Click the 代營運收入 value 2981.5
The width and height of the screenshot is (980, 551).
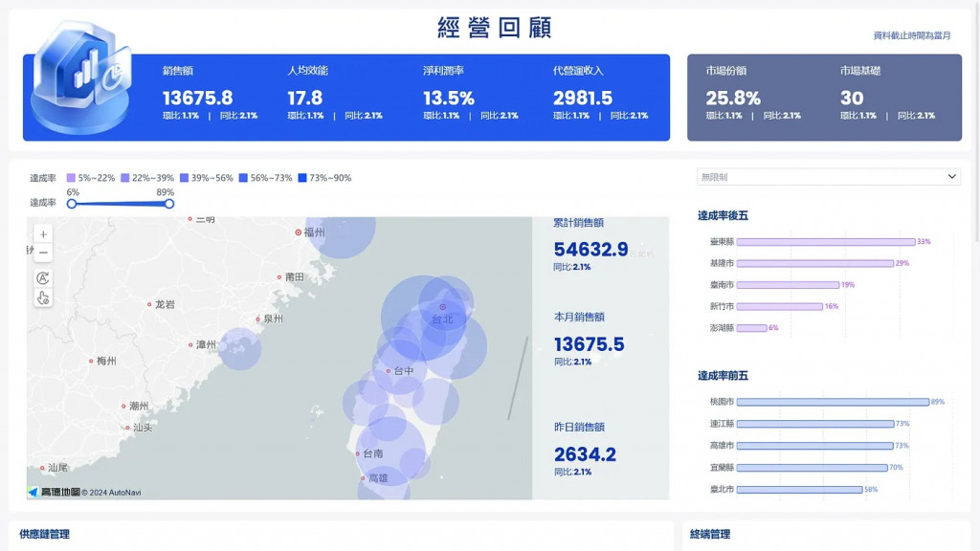[x=583, y=99]
